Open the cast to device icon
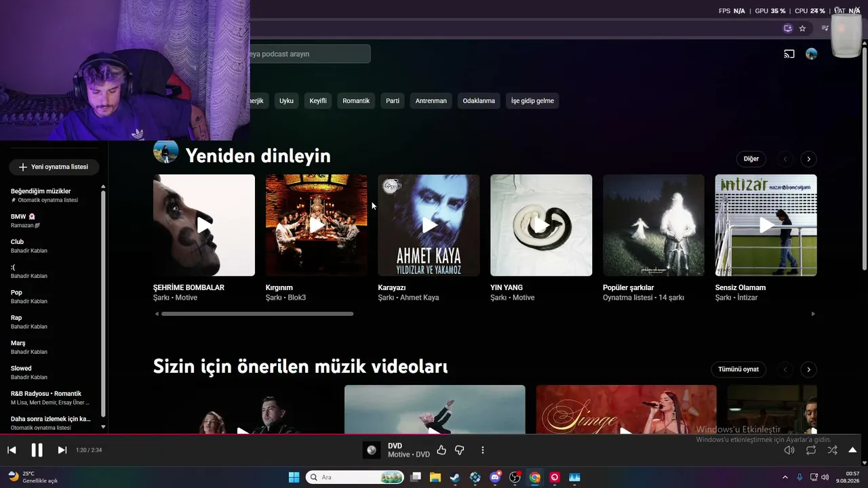This screenshot has width=868, height=488. [x=789, y=54]
